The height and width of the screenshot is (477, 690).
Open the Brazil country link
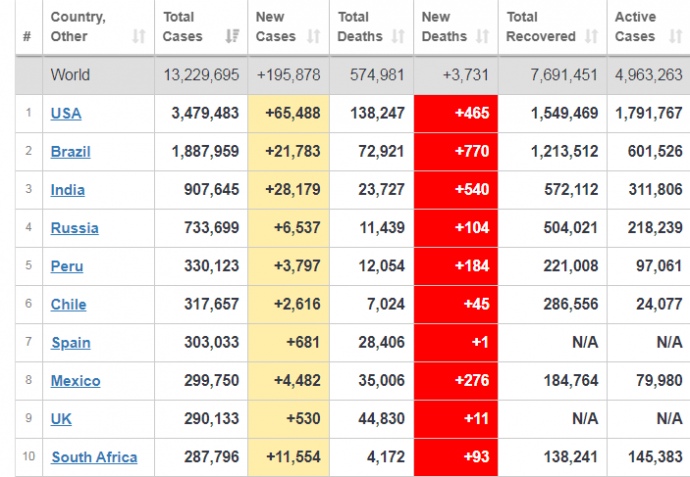[x=70, y=152]
